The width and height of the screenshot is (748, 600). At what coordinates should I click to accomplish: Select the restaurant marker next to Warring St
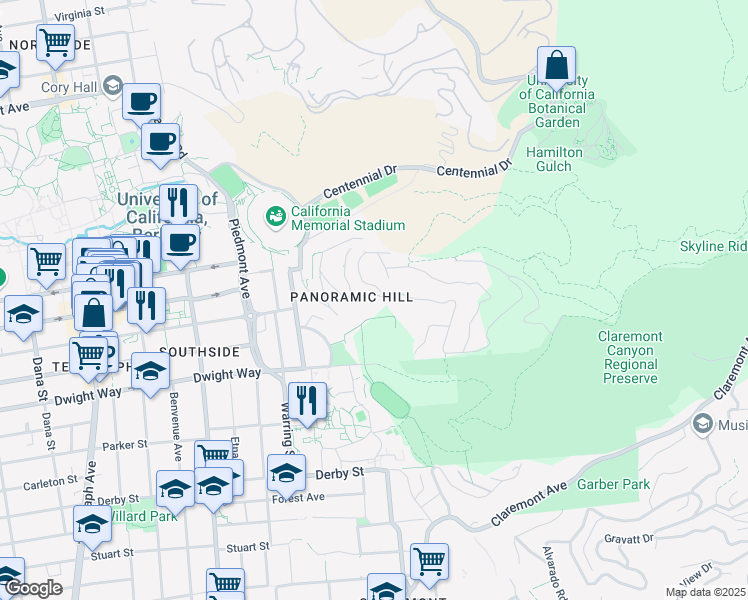click(308, 401)
